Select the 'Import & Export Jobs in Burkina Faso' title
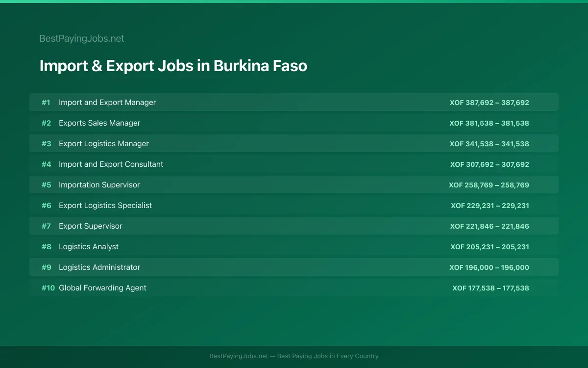The width and height of the screenshot is (588, 368). point(173,66)
